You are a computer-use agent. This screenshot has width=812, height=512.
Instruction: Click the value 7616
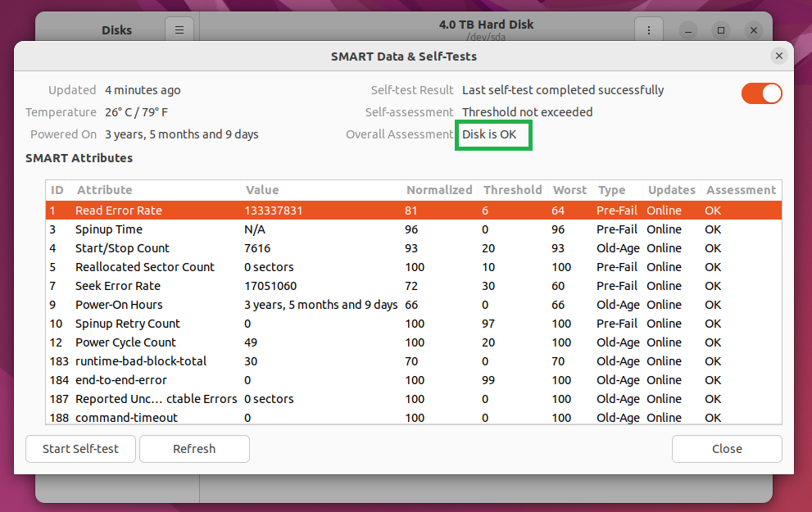(257, 248)
